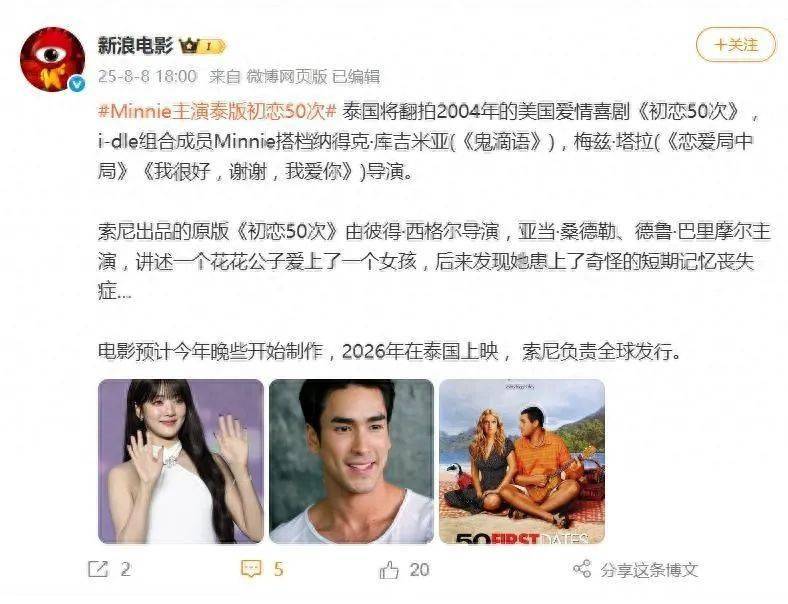The height and width of the screenshot is (604, 788).
Task: Click the 已编辑 edited label
Action: 356,76
